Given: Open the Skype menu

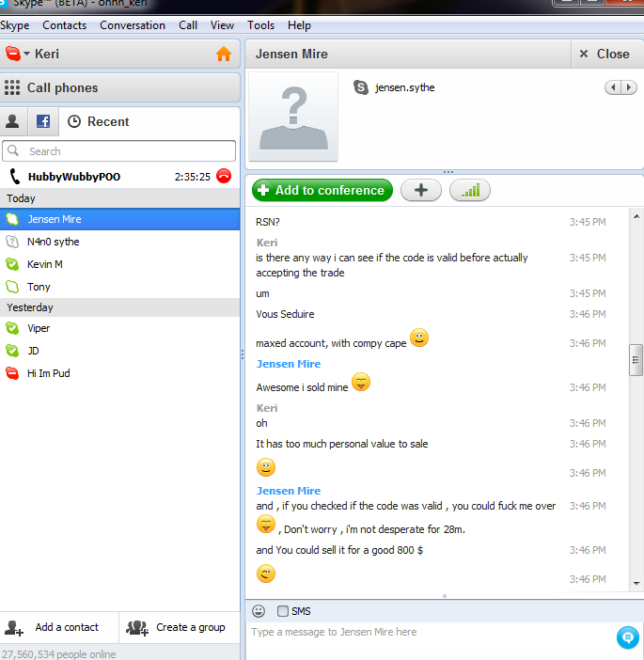Looking at the screenshot, I should click(15, 25).
